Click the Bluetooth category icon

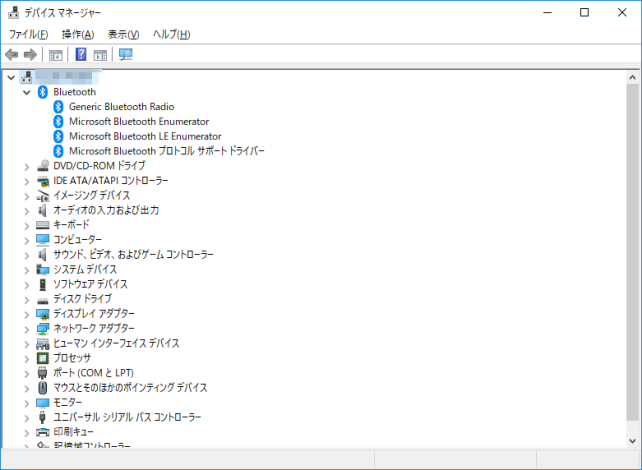(x=43, y=92)
